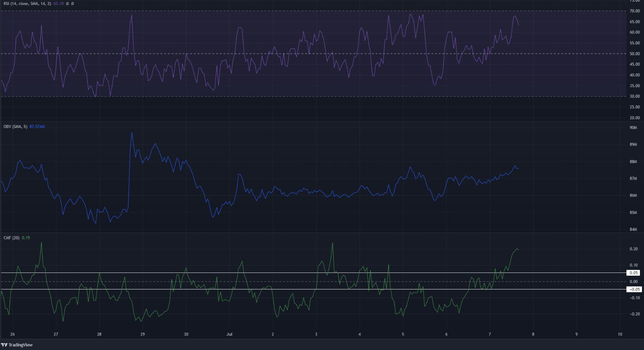This screenshot has width=644, height=350.
Task: Click the OBV value 87.574M
Action: click(x=37, y=127)
